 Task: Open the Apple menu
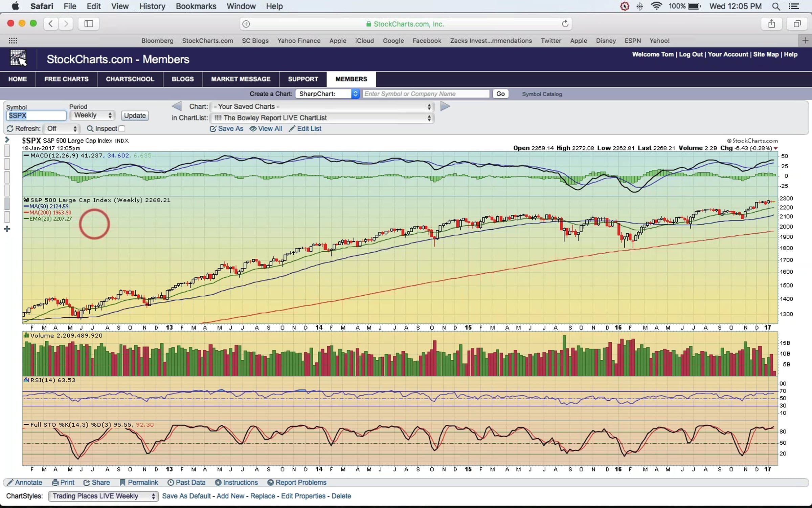pyautogui.click(x=15, y=6)
